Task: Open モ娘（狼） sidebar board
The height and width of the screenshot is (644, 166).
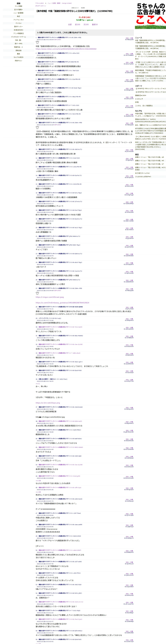Action: click(18, 40)
